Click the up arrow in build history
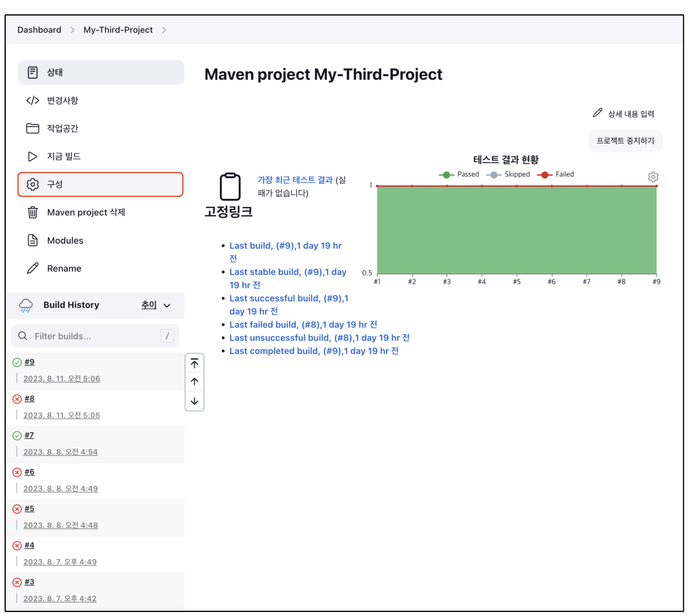689x616 pixels. click(x=194, y=382)
